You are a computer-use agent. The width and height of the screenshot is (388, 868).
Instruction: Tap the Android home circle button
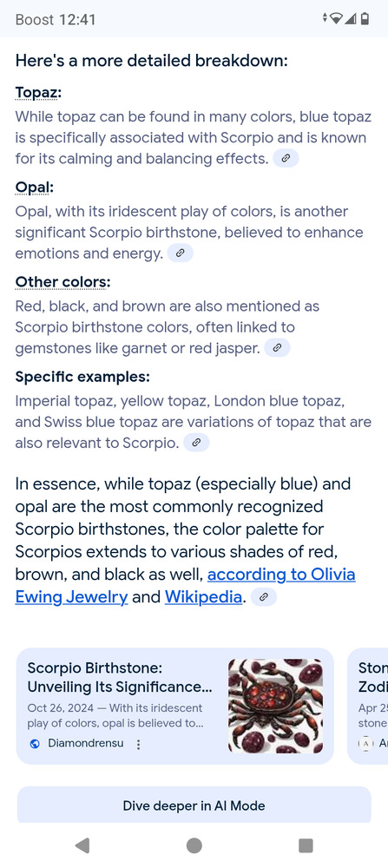click(194, 845)
